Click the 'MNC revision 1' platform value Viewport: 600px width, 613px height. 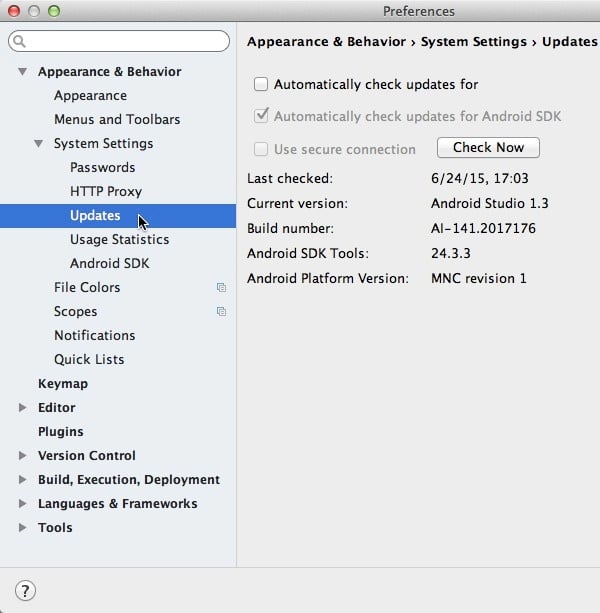tap(478, 278)
